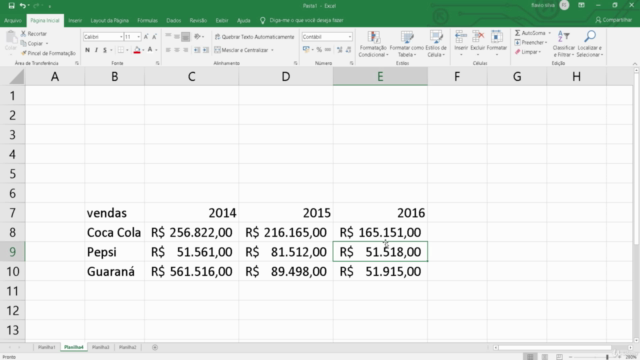Switch to the Inserir ribbon tab
The image size is (640, 360).
pos(75,20)
